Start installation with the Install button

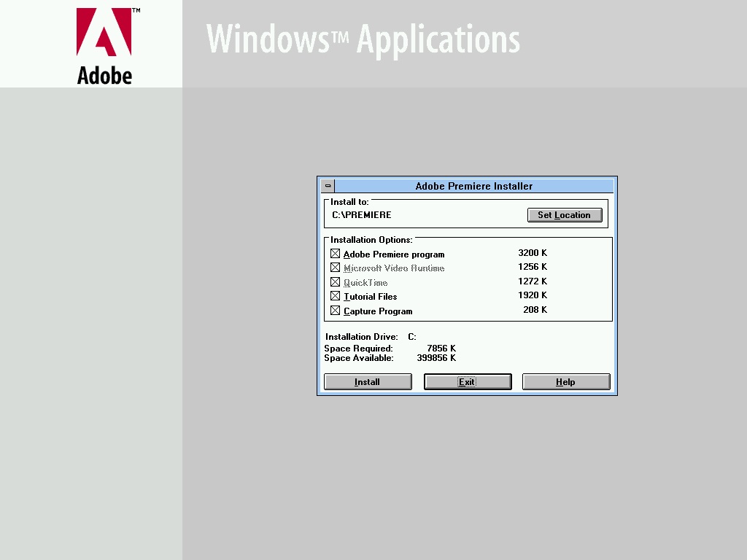[x=368, y=382]
